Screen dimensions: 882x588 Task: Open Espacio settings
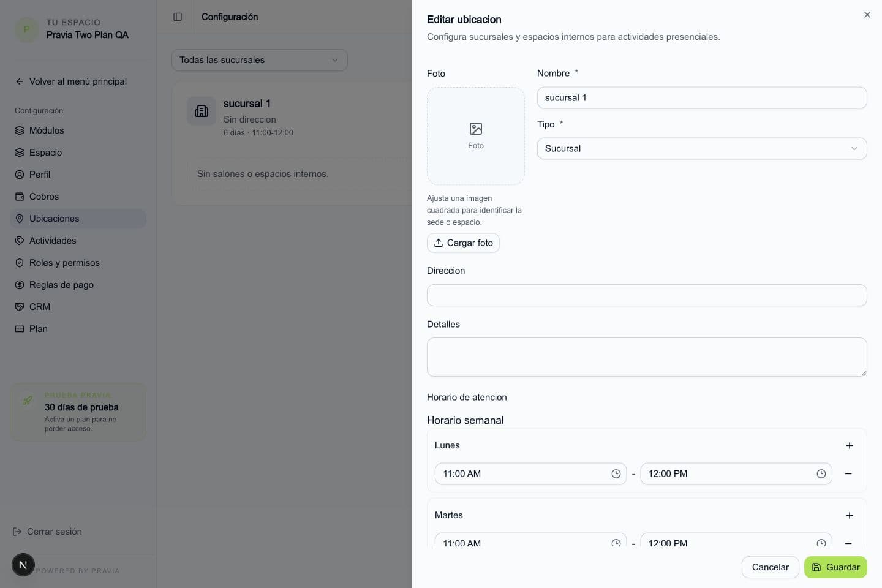click(x=78, y=153)
